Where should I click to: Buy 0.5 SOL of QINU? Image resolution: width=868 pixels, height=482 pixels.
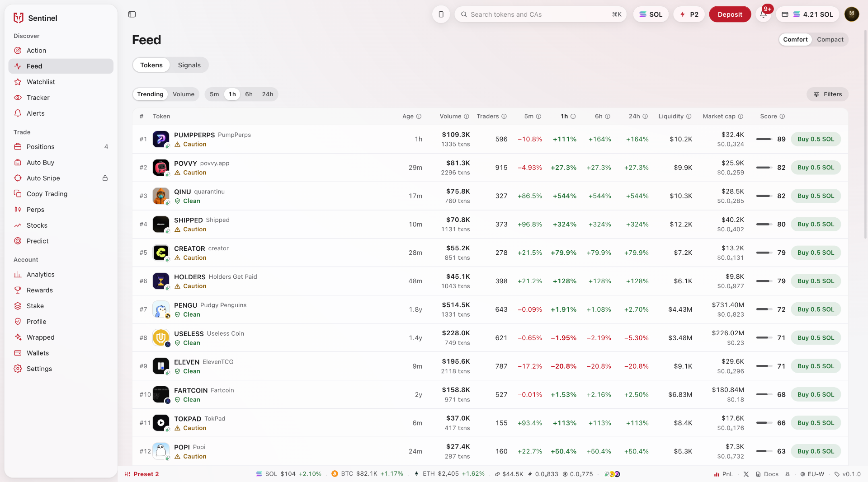[x=816, y=196]
